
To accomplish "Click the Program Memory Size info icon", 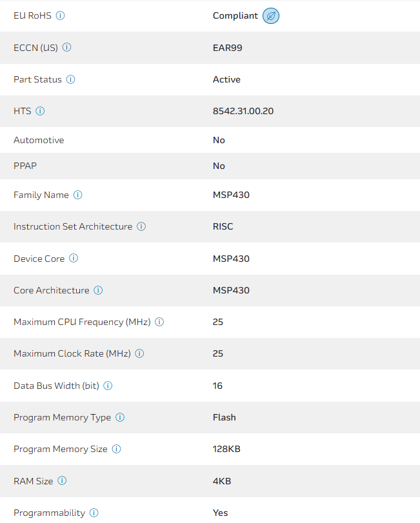I will [117, 449].
